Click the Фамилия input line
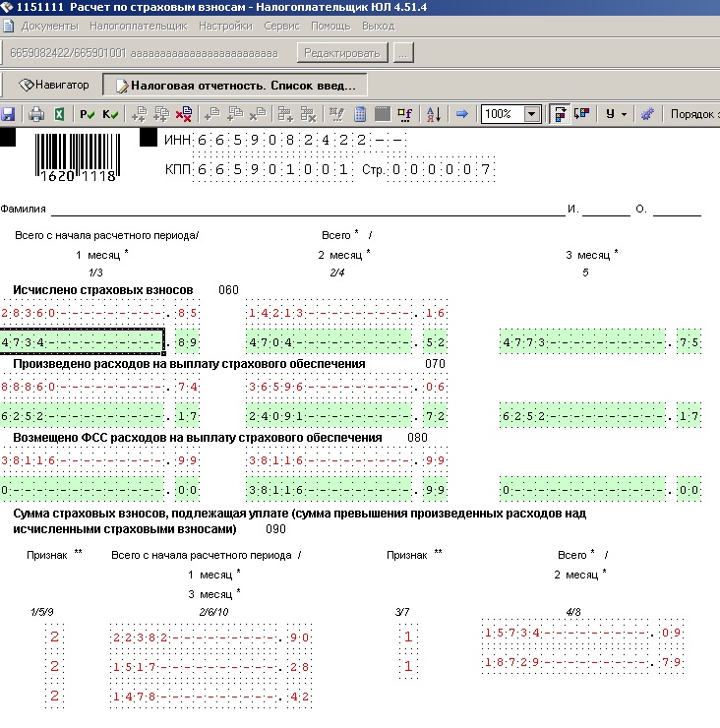Viewport: 720px width, 728px height. (x=305, y=209)
